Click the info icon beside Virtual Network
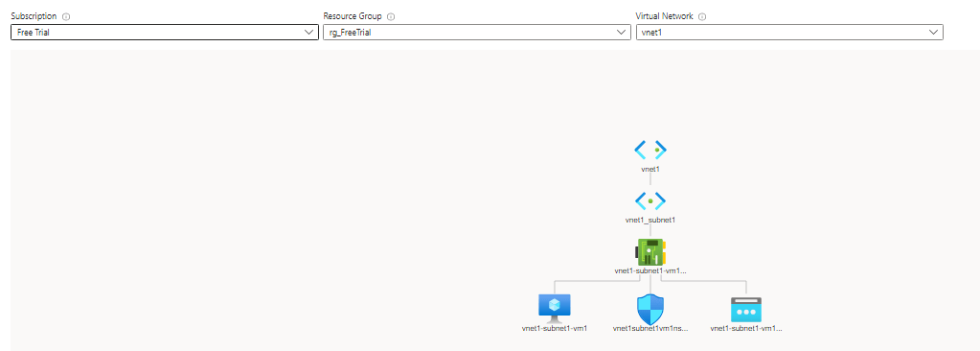This screenshot has width=980, height=351. click(702, 17)
